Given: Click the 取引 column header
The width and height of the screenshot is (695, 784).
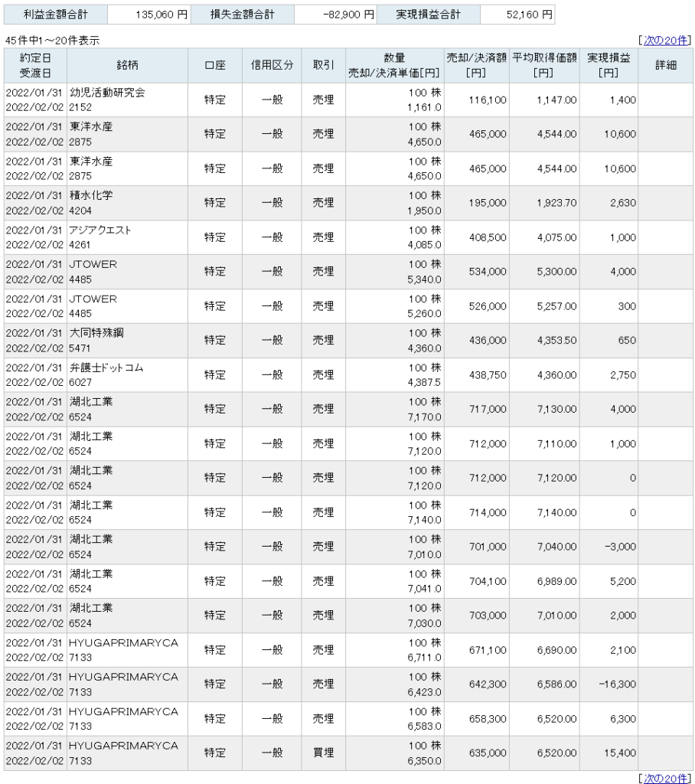Looking at the screenshot, I should [x=324, y=66].
